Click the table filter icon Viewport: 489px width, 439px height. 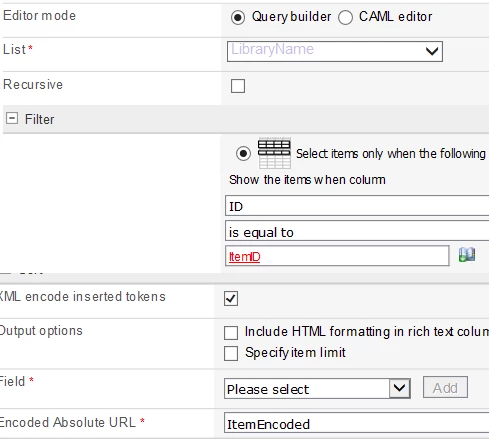point(274,153)
